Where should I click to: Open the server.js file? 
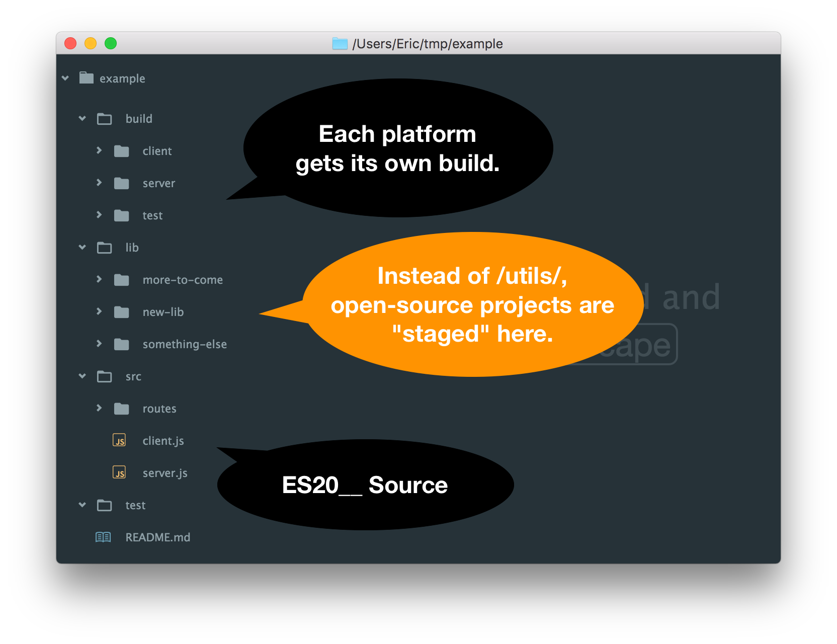point(165,473)
